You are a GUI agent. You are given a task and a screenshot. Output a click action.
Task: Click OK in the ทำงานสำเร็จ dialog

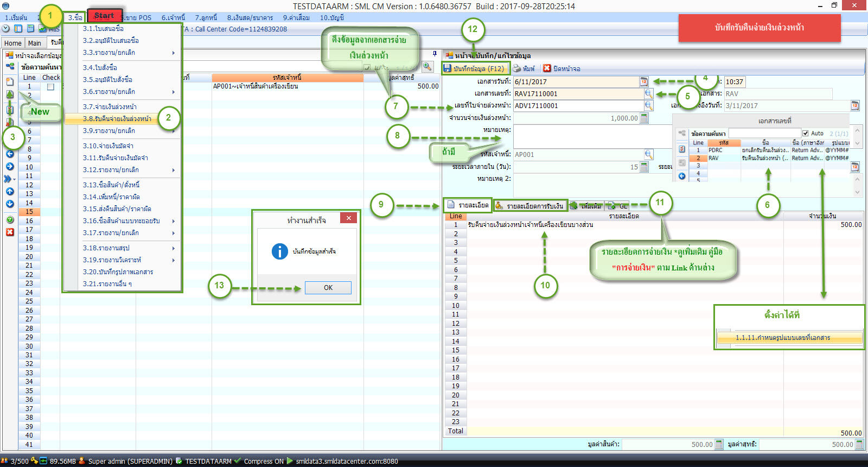328,288
